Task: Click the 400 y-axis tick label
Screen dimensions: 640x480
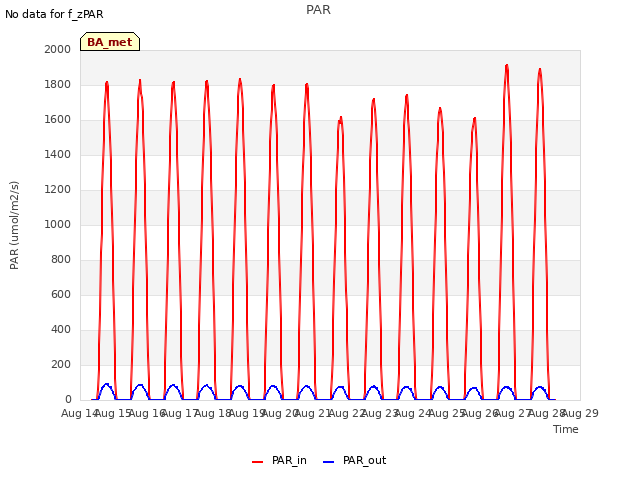Action: tap(61, 329)
